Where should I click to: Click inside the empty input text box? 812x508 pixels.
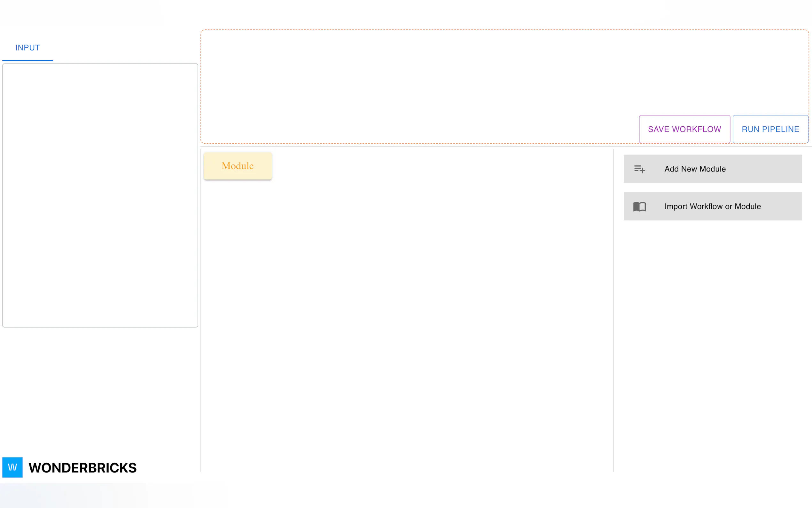point(100,195)
